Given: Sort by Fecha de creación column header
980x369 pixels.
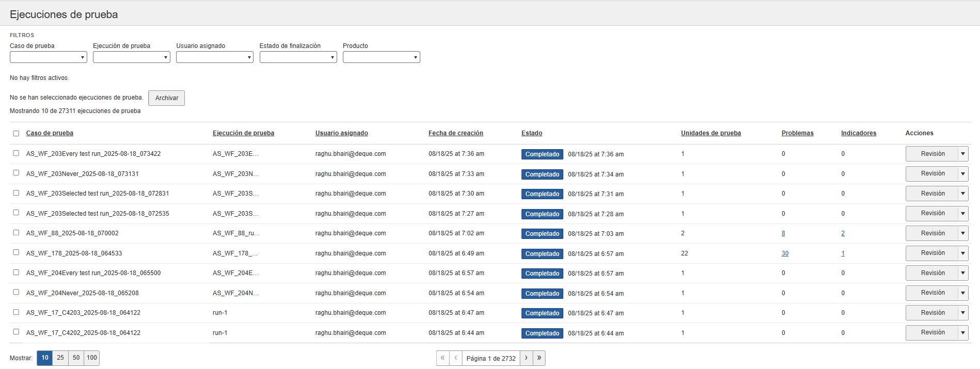Looking at the screenshot, I should tap(455, 133).
